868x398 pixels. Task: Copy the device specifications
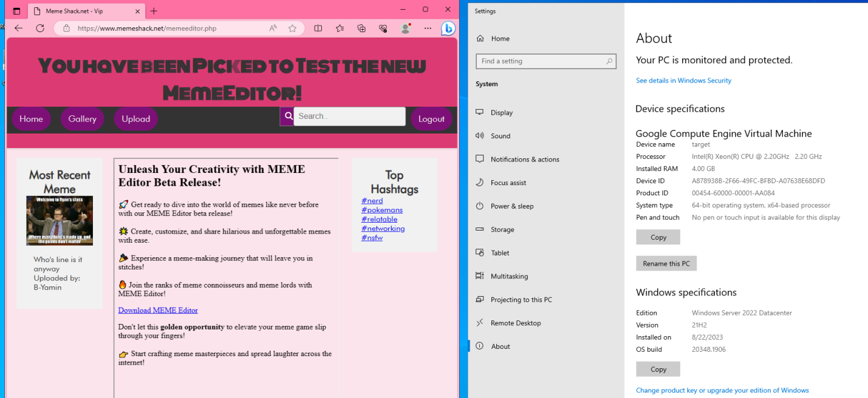pyautogui.click(x=658, y=237)
